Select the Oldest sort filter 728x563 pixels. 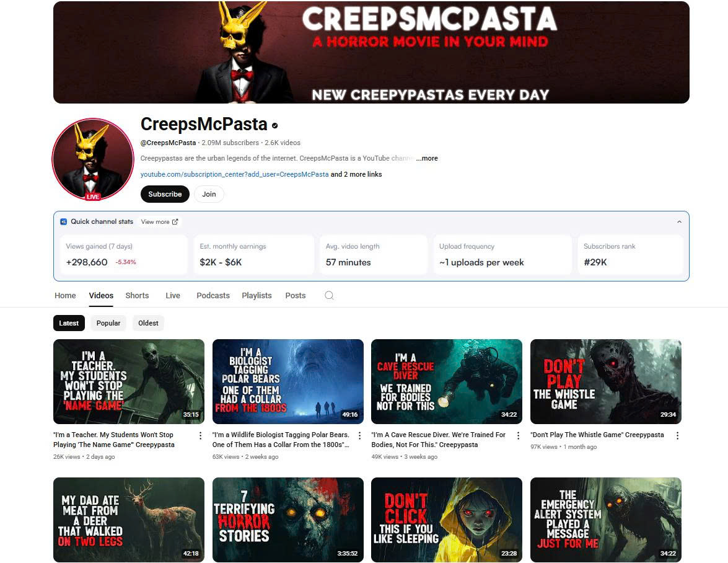coord(148,323)
